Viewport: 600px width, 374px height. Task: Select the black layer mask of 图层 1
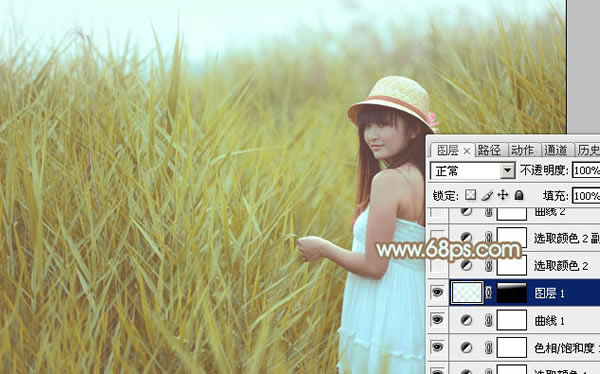tap(512, 293)
